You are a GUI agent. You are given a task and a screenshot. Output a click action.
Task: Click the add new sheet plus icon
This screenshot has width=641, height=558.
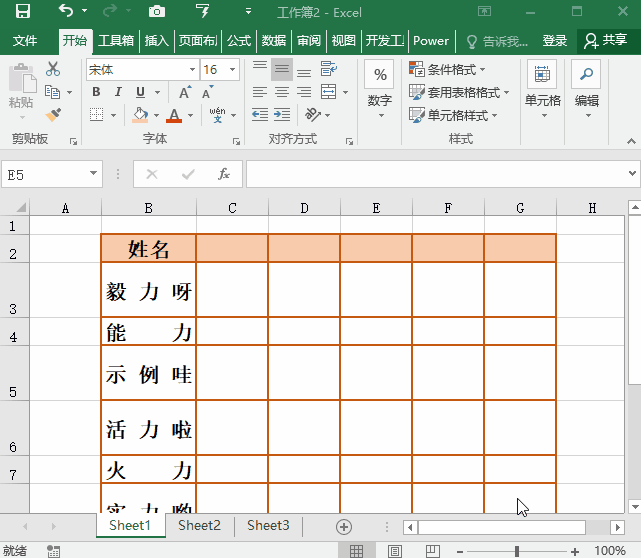click(x=344, y=527)
